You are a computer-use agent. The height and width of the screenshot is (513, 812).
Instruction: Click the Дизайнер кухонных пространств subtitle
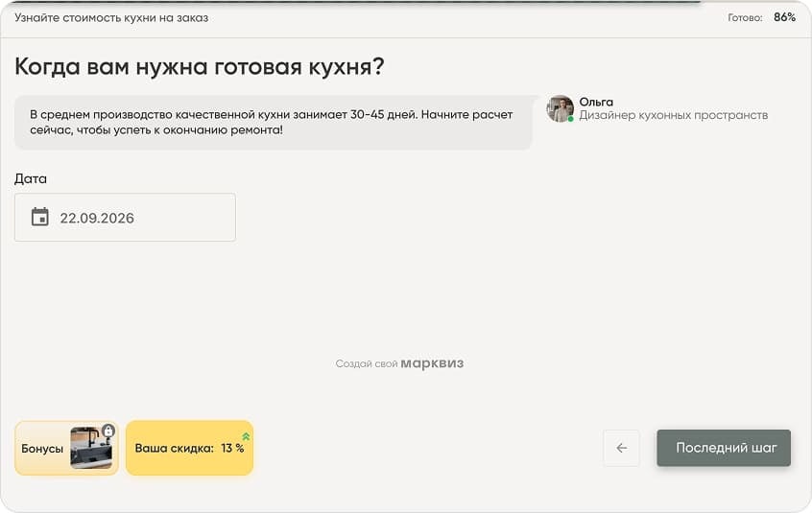tap(673, 115)
